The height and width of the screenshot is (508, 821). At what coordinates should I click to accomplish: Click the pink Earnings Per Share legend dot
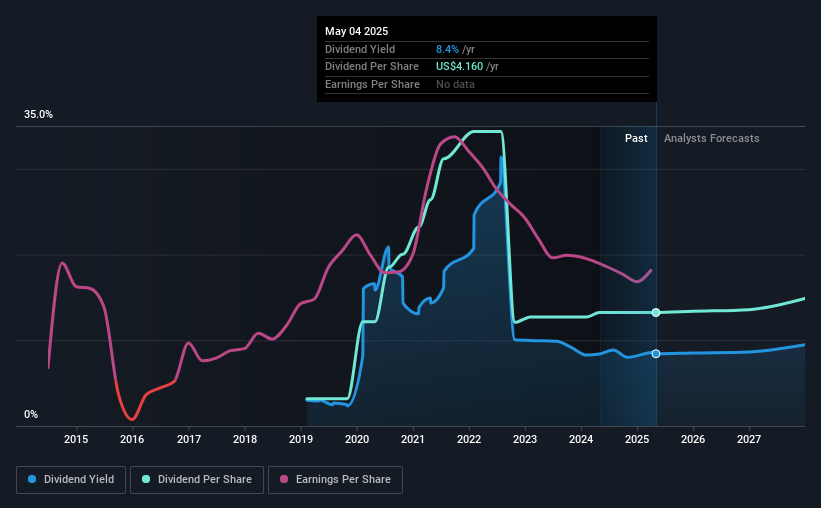tap(284, 479)
